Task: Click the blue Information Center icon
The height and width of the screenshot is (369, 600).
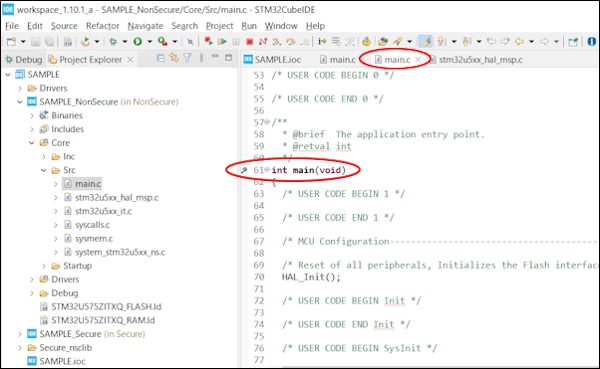Action: [591, 41]
